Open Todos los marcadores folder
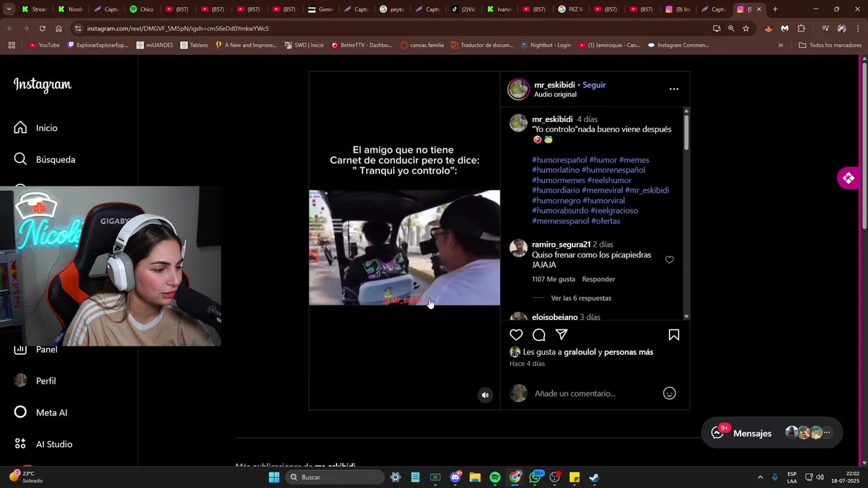The height and width of the screenshot is (488, 868). (x=830, y=45)
